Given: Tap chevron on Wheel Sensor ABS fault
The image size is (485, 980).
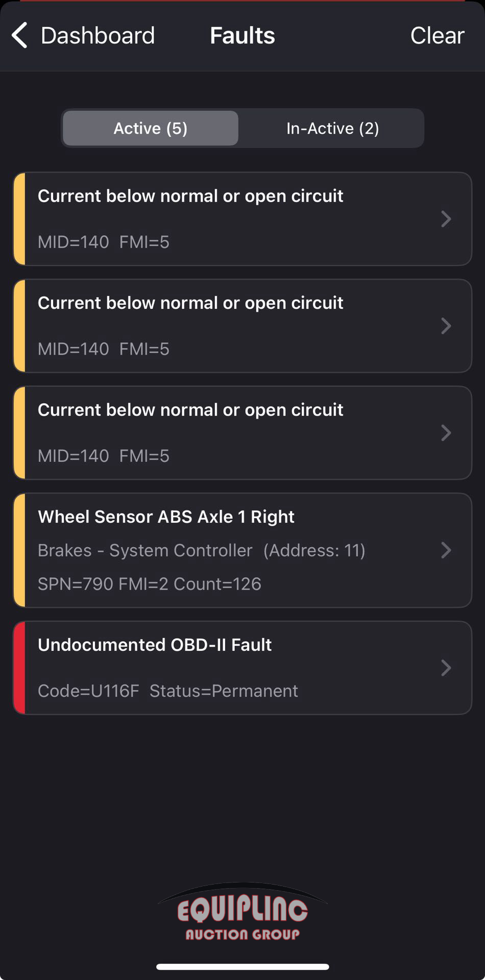Looking at the screenshot, I should [446, 550].
